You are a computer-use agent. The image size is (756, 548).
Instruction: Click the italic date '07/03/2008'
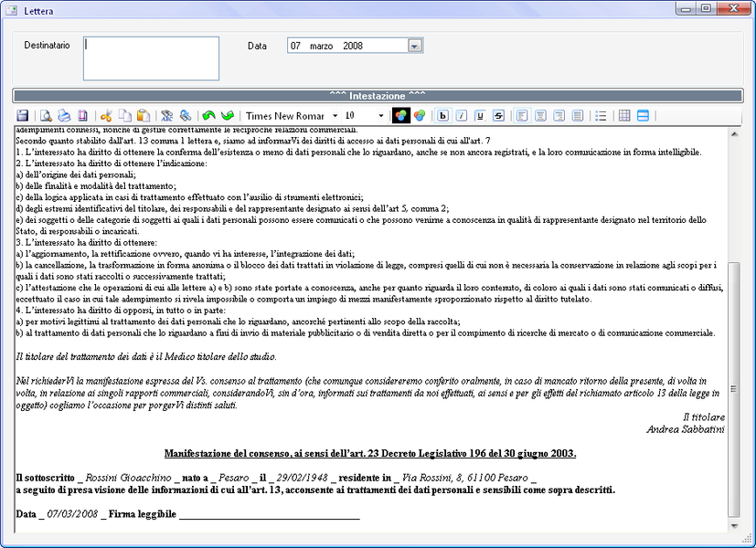(72, 514)
